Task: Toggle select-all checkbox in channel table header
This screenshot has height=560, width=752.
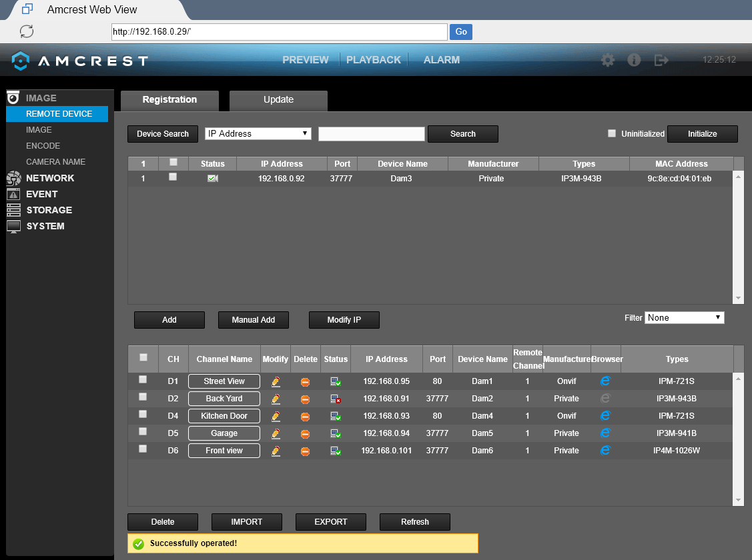Action: [143, 357]
